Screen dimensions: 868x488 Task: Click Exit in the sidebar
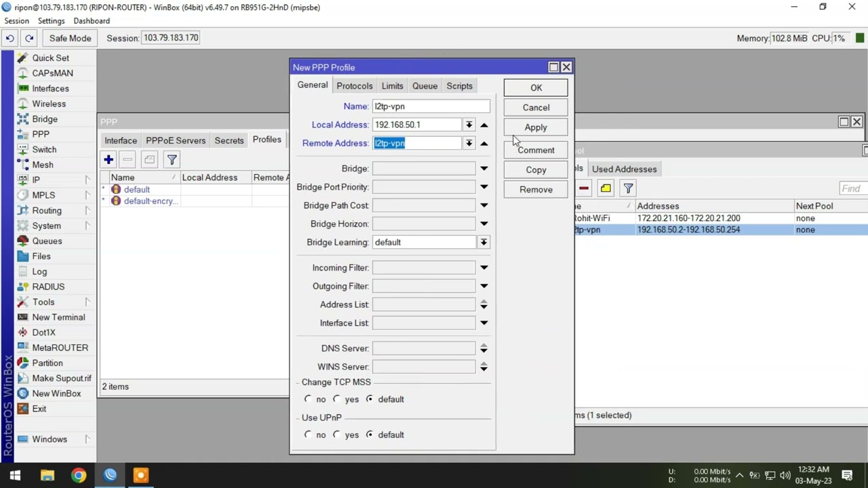tap(39, 409)
